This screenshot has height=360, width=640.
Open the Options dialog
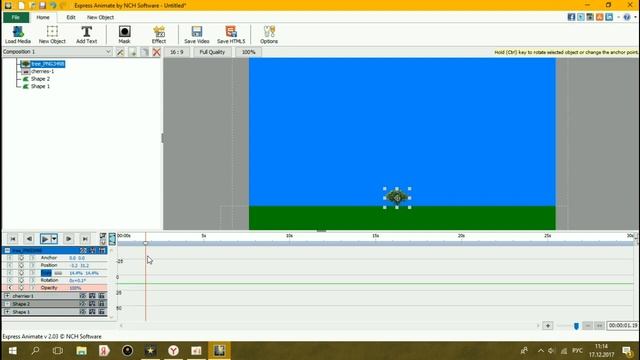pos(269,35)
